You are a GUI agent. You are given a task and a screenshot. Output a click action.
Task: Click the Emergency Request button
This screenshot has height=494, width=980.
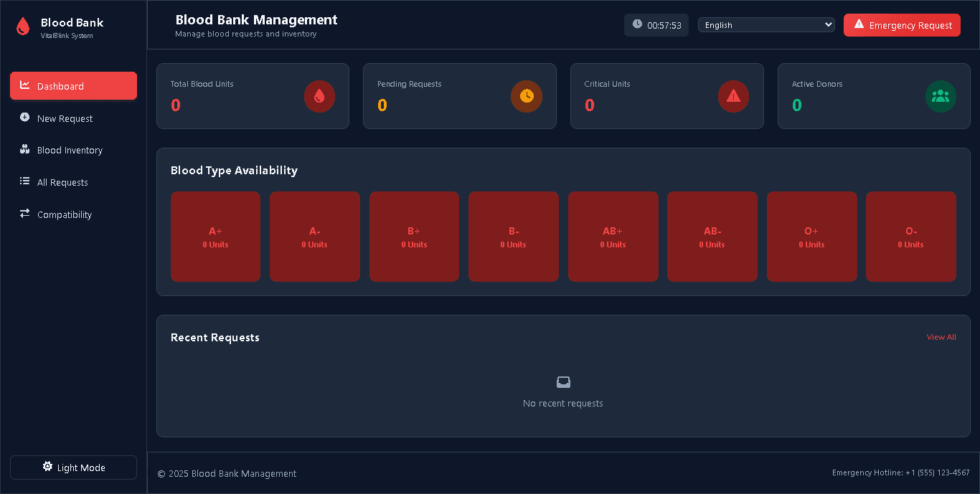pyautogui.click(x=902, y=24)
